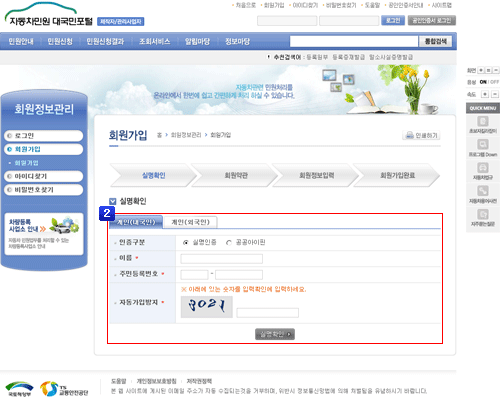
Task: Click recommended keyword 등록증재발급
Action: (348, 57)
